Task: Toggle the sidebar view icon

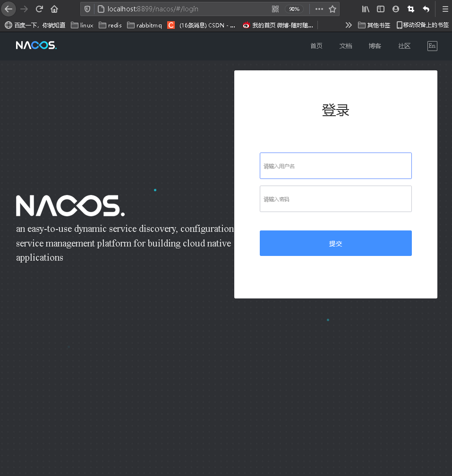Action: pos(381,9)
